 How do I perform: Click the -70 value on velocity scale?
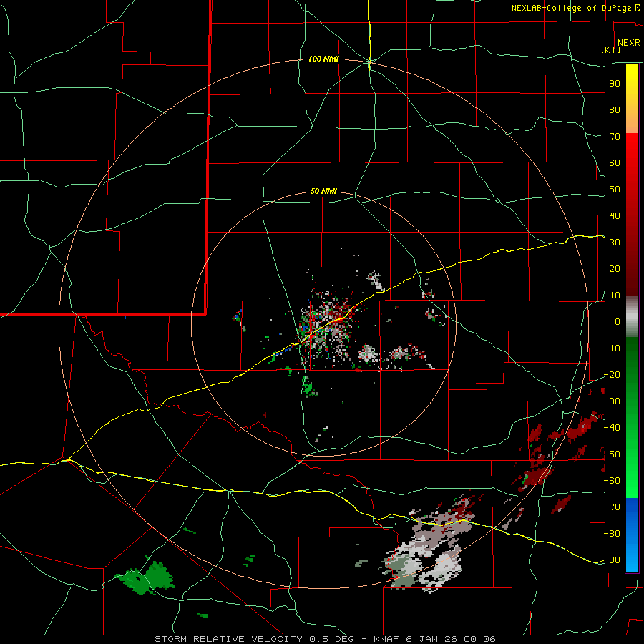(x=612, y=507)
